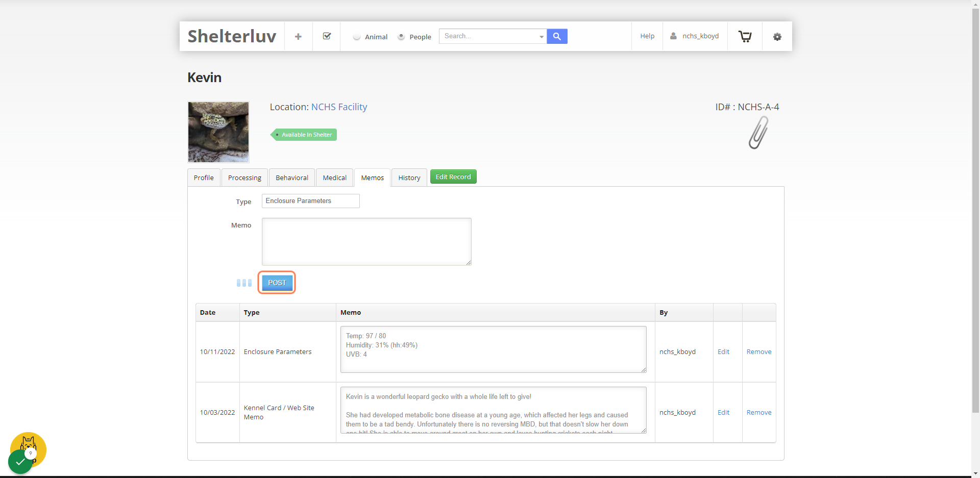Expand the search box dropdown arrow
This screenshot has width=980, height=478.
click(542, 37)
